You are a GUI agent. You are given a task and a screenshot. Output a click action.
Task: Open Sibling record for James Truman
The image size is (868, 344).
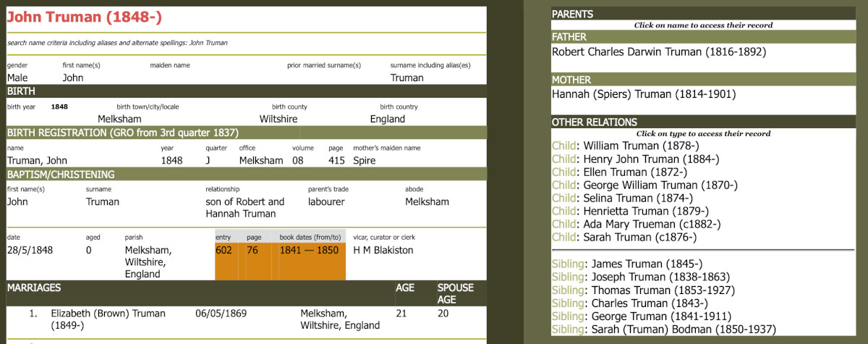point(568,264)
